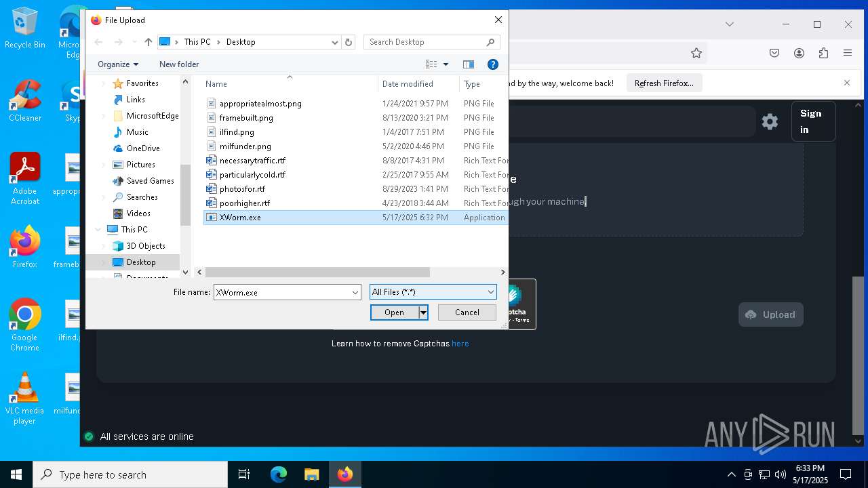Open the File name combo dropdown

coord(355,293)
